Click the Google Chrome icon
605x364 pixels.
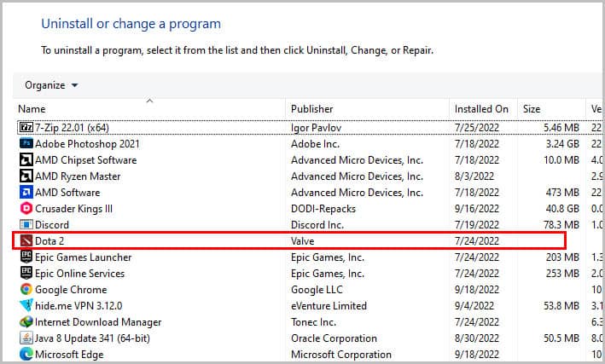[x=26, y=289]
